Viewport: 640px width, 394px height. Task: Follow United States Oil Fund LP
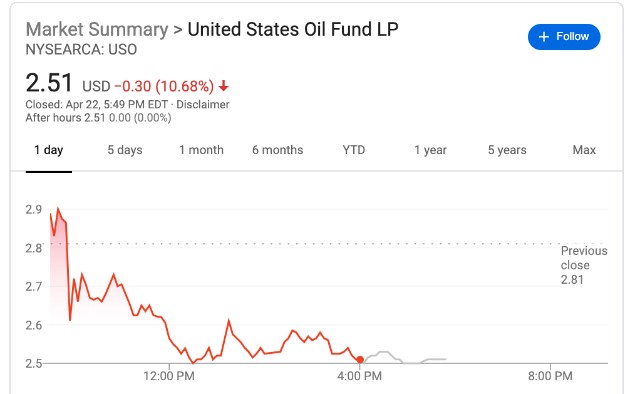(564, 37)
